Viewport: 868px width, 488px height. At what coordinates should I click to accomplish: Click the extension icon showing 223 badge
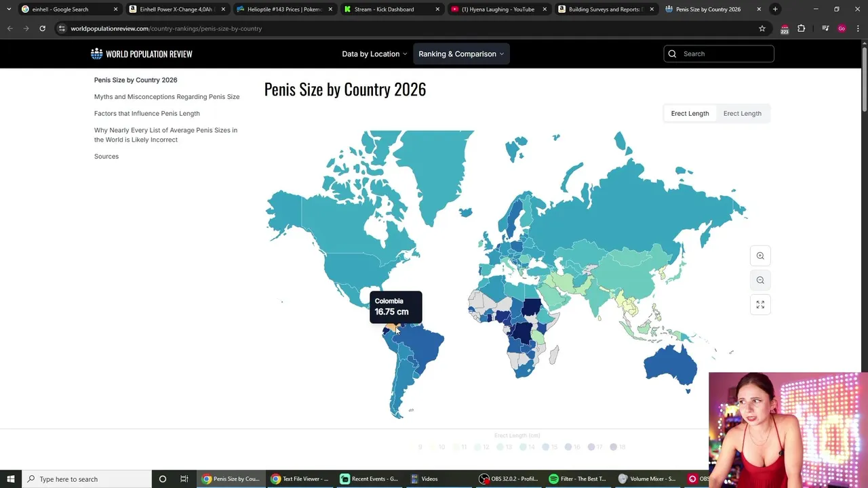coord(785,29)
